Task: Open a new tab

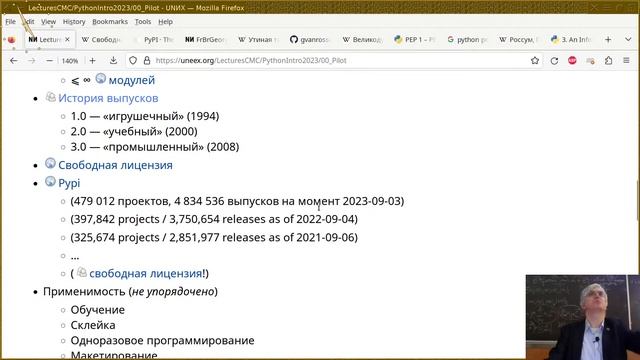Action: pos(608,40)
